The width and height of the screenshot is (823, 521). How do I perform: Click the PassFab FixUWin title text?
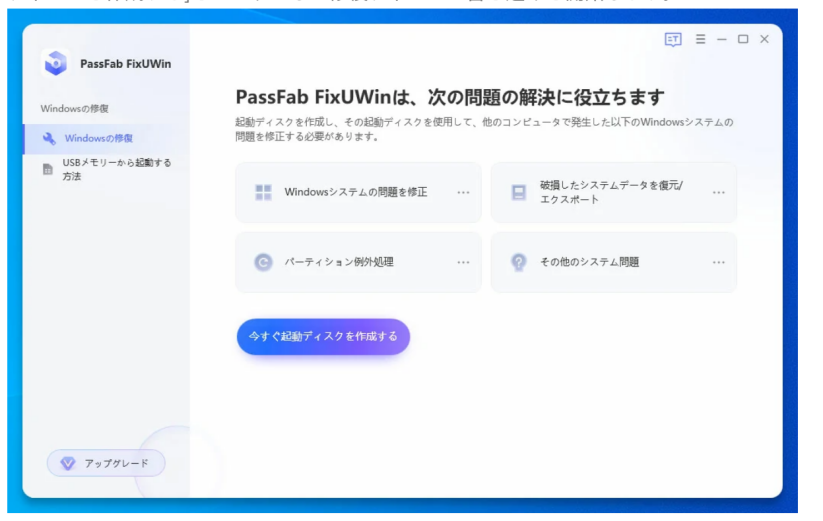click(125, 64)
